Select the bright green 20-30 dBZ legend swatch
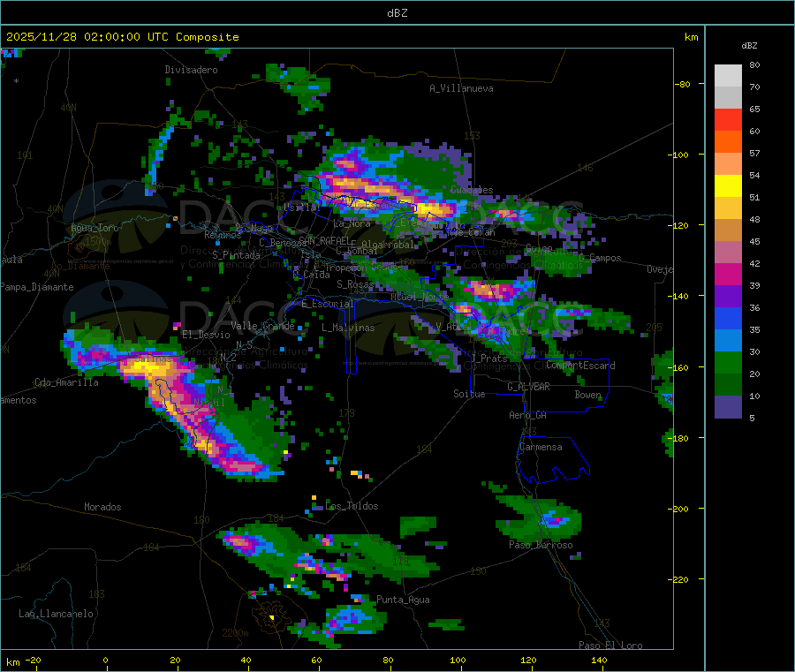This screenshot has width=795, height=672. (x=728, y=363)
